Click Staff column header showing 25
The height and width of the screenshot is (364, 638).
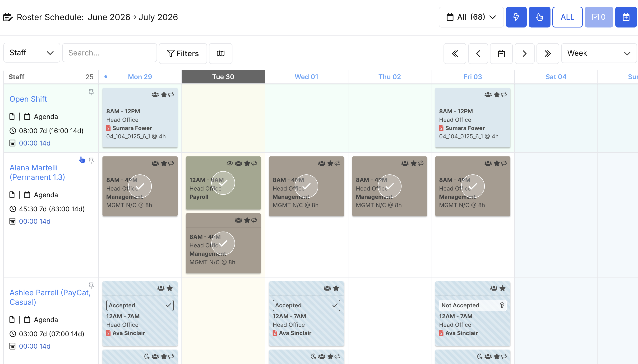tap(51, 77)
